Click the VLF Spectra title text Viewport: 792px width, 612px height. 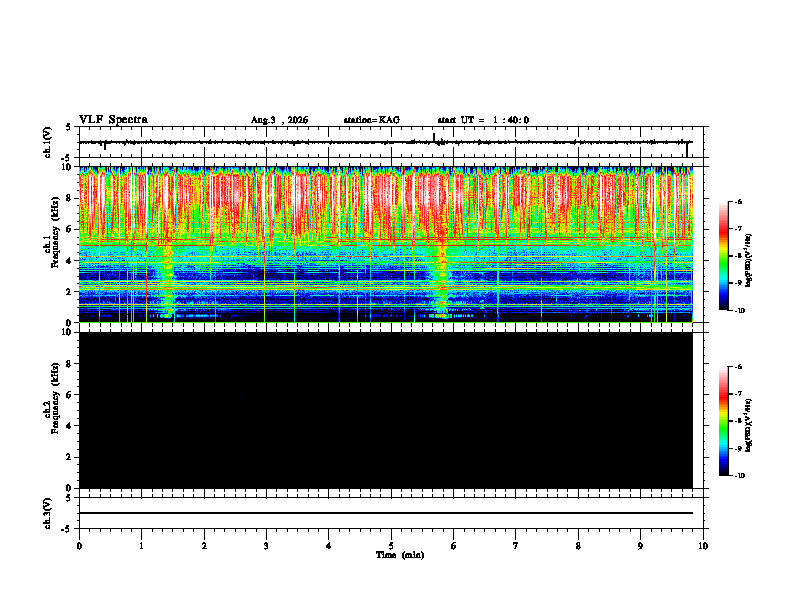[x=113, y=120]
